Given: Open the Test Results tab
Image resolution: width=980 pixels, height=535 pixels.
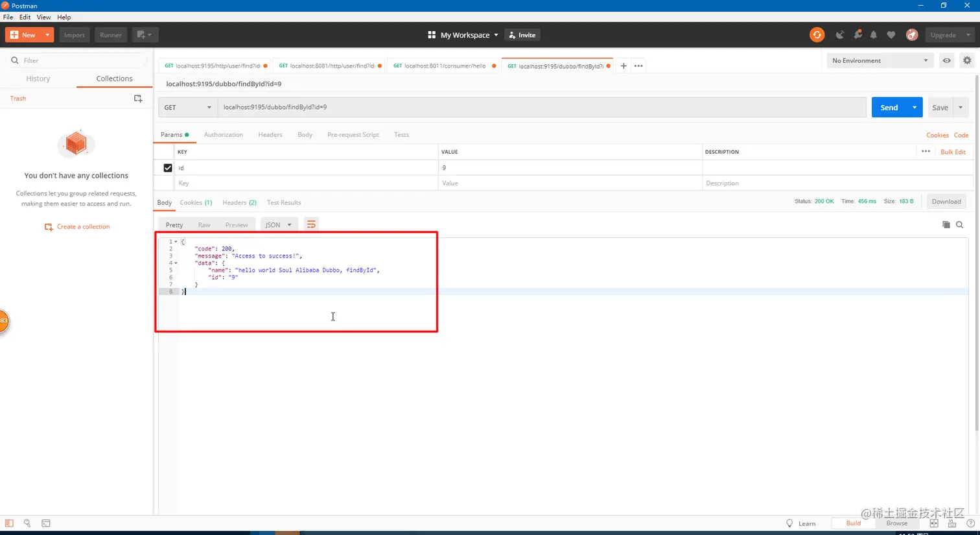Looking at the screenshot, I should point(284,202).
